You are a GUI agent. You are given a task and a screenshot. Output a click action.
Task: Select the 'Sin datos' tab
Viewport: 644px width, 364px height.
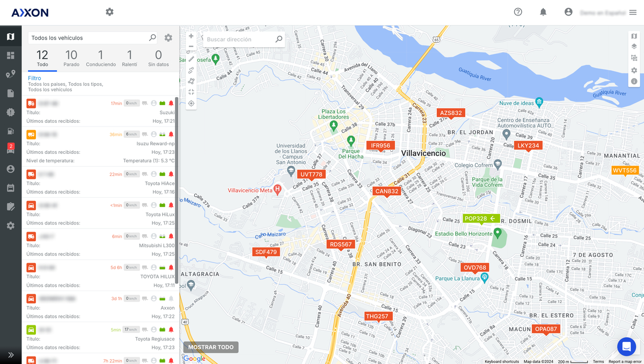coord(158,58)
